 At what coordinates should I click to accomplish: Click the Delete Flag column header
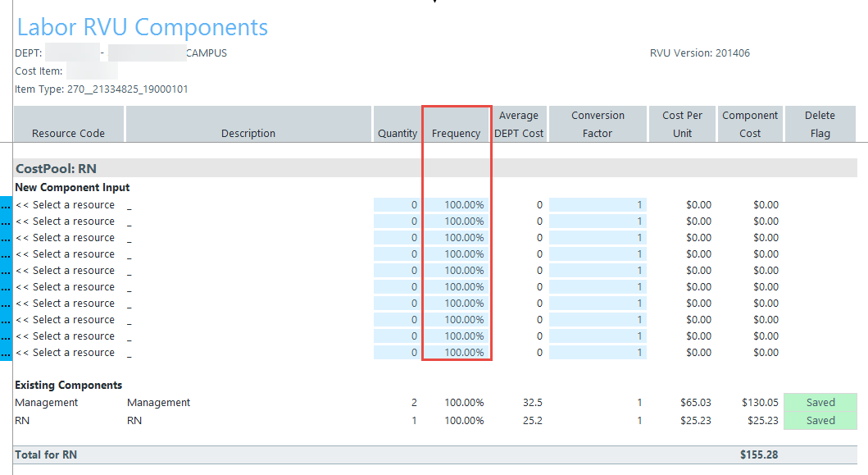point(820,124)
